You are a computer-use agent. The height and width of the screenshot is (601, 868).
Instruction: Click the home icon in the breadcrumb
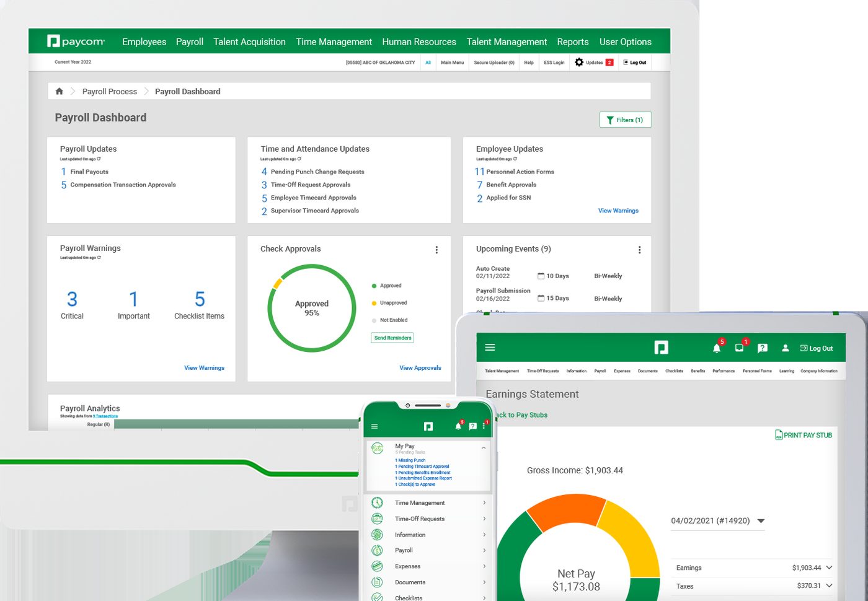(60, 91)
